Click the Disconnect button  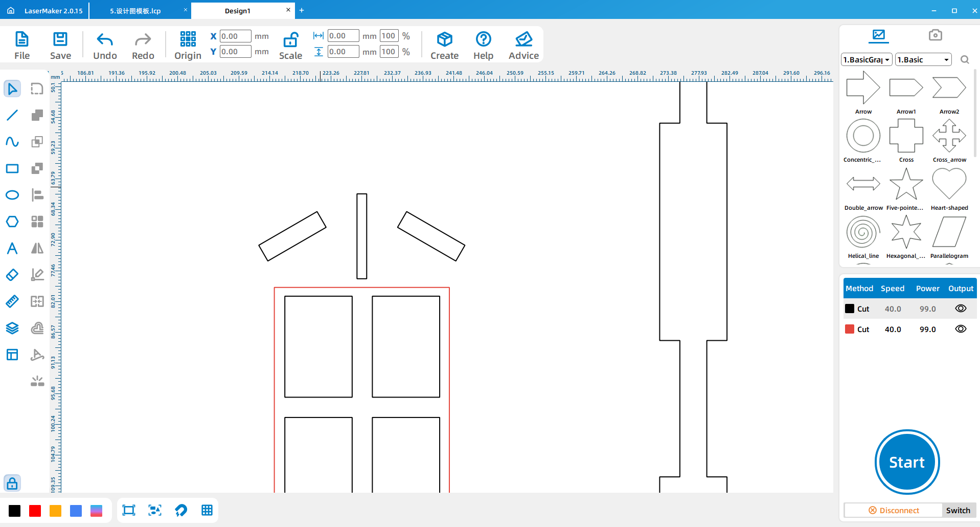[x=894, y=510]
